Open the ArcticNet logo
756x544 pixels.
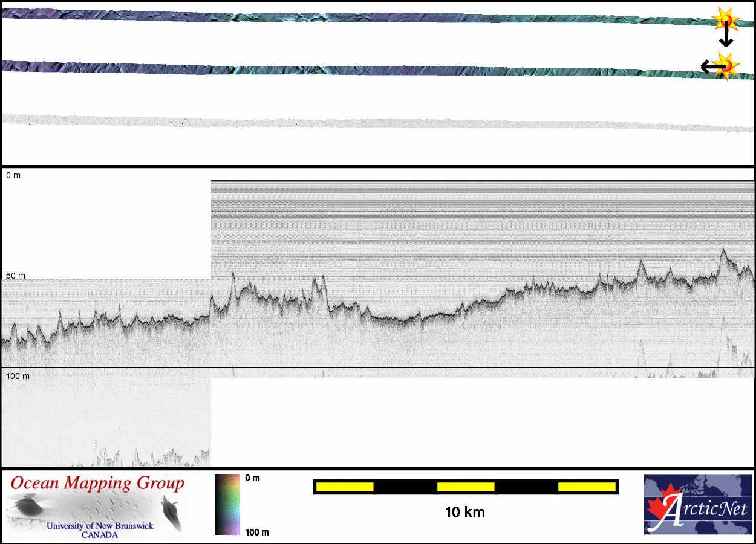tap(697, 505)
